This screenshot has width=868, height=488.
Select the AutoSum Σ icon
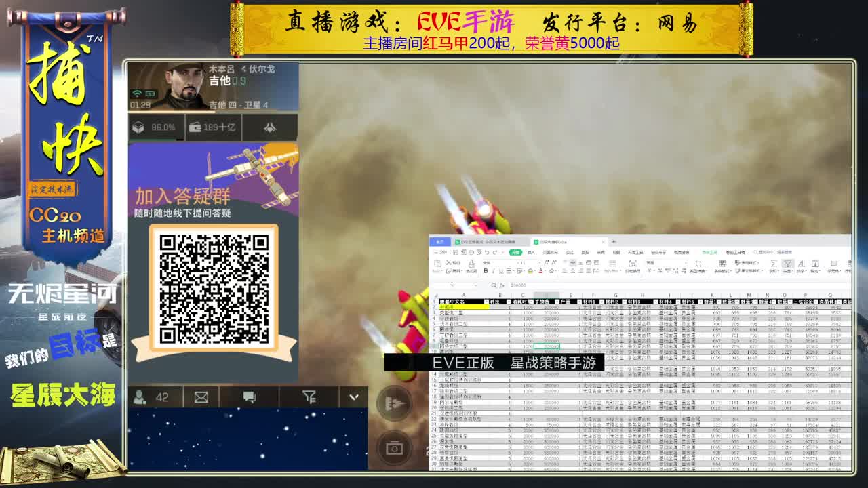pyautogui.click(x=774, y=264)
